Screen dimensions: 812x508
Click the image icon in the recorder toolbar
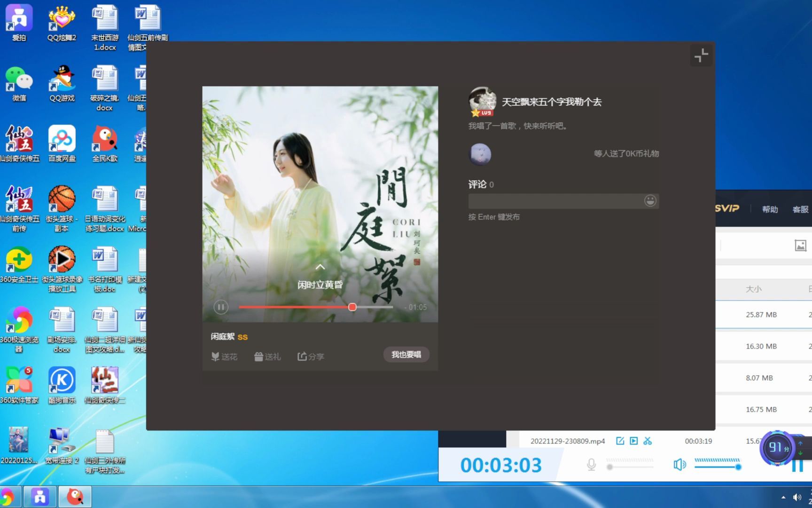[x=800, y=245]
